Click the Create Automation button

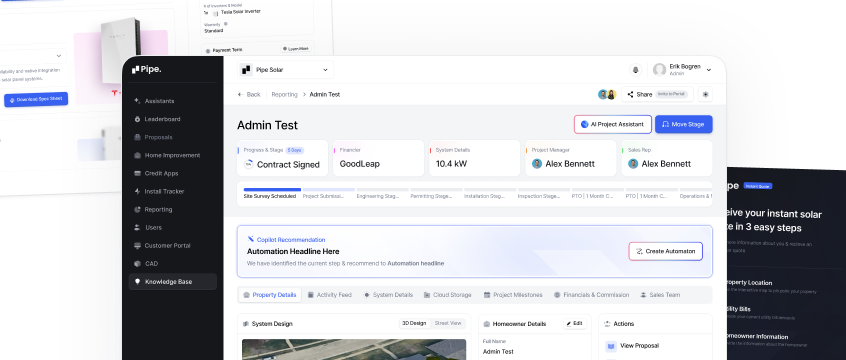click(666, 252)
